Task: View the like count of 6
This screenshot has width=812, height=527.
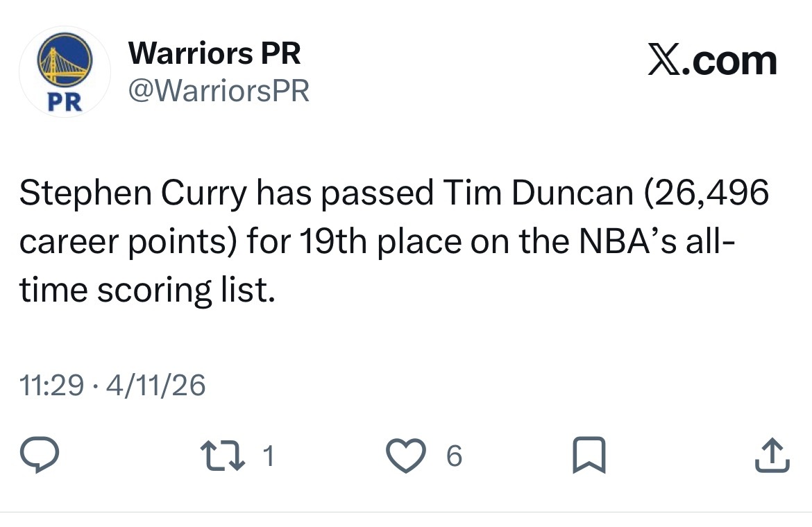Action: click(453, 456)
